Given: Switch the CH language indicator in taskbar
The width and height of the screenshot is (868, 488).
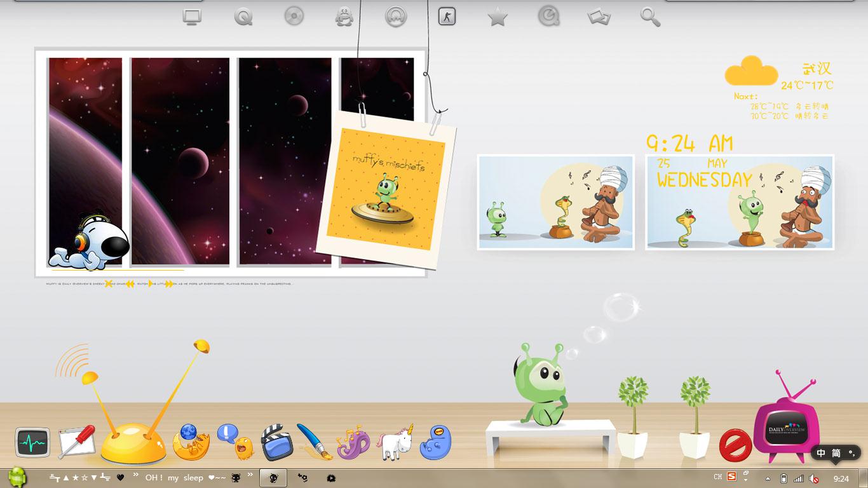Looking at the screenshot, I should pos(718,477).
